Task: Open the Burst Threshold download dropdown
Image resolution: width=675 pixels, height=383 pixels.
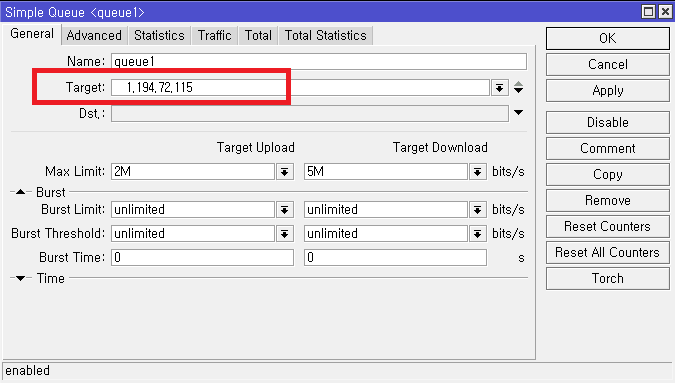Action: tap(477, 234)
